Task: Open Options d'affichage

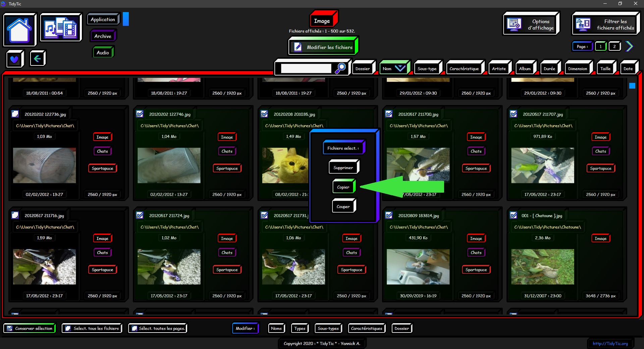Action: tap(531, 24)
